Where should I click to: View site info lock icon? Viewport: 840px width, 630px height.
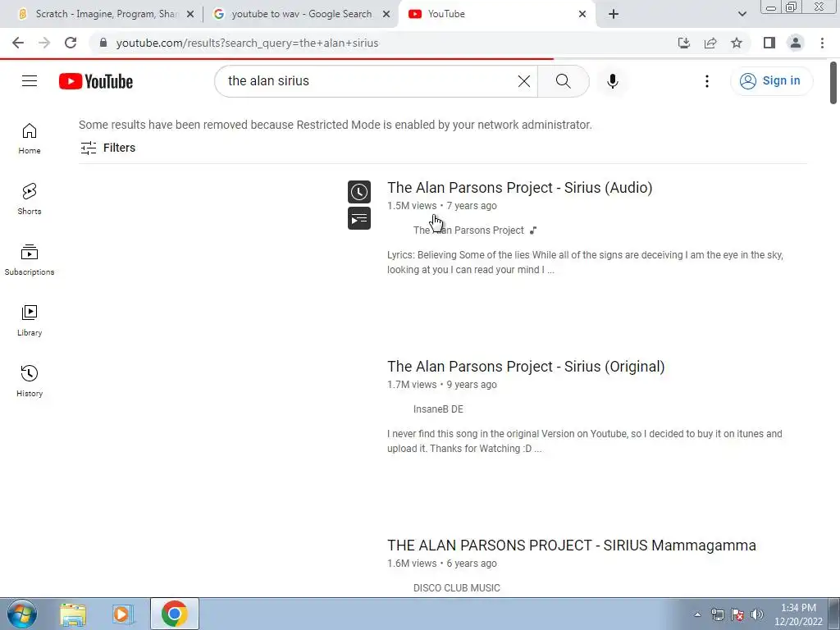(x=103, y=43)
